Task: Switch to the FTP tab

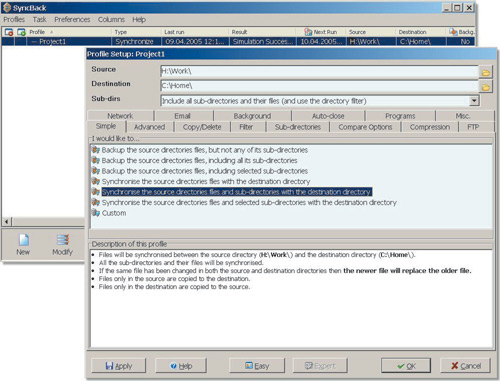Action: [x=473, y=127]
